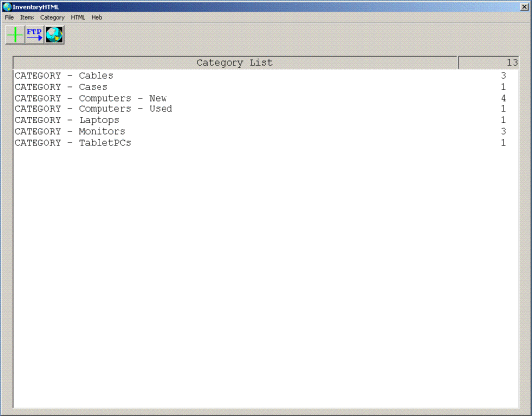Close the InventoryHTML window
532x416 pixels.
524,7
